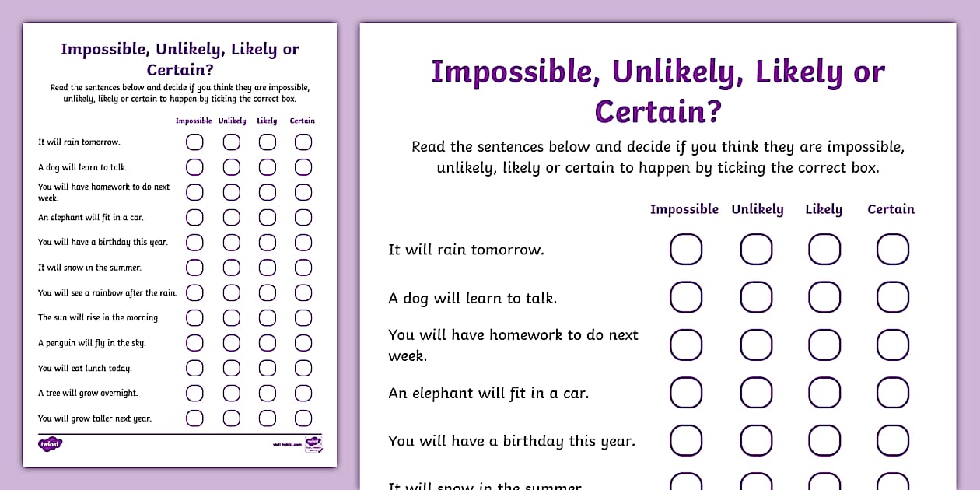The image size is (980, 490).
Task: Tick Likely for 'You will see a rainbow after the rain' on small page
Action: click(268, 292)
